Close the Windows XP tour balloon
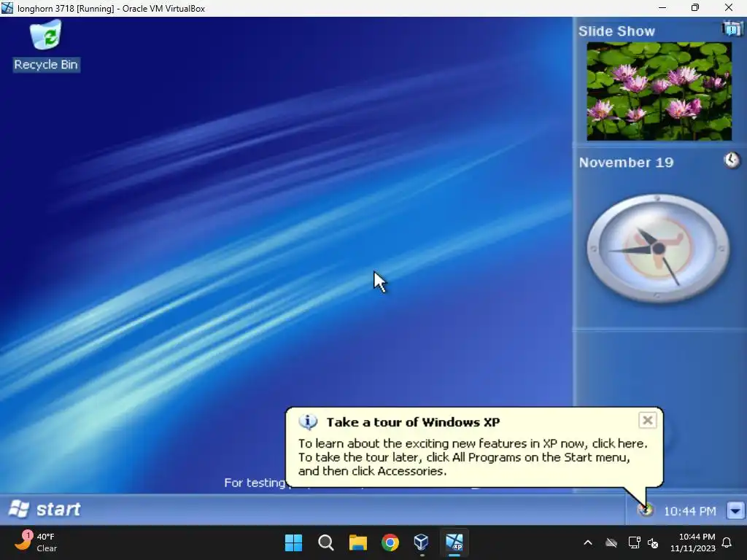Screen dimensions: 747x560 647,420
